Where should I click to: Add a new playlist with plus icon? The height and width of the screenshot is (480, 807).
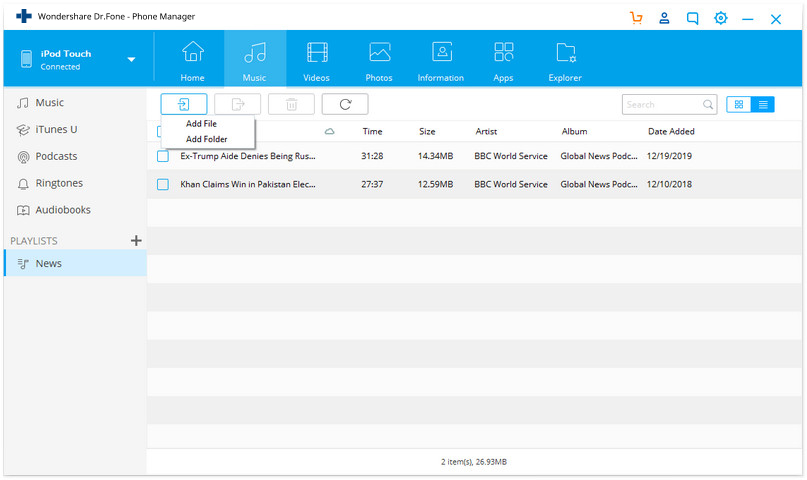pyautogui.click(x=136, y=240)
